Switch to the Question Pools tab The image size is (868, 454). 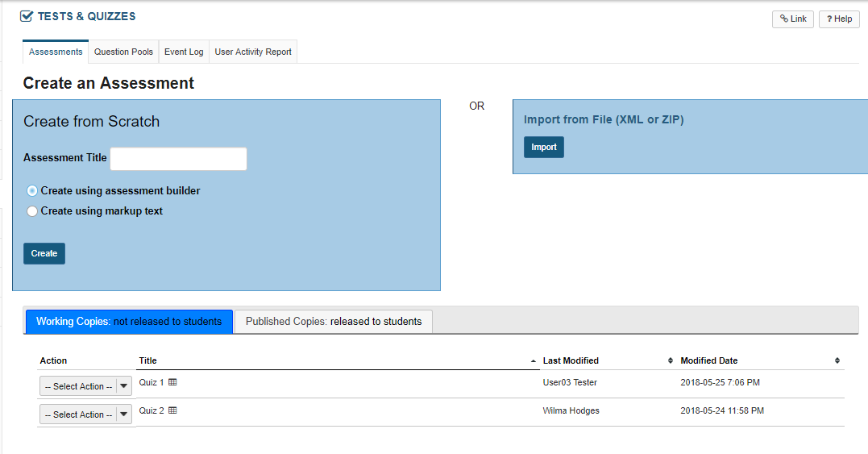tap(123, 52)
